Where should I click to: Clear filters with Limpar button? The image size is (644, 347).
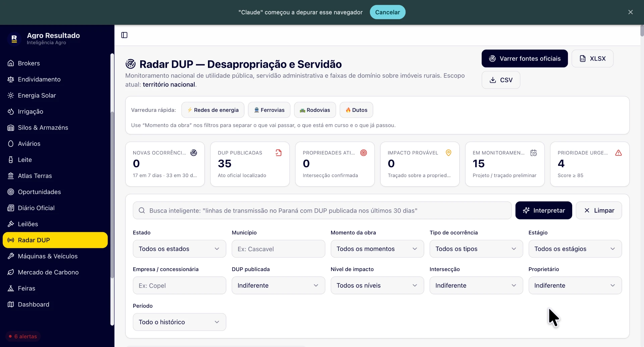(x=599, y=210)
